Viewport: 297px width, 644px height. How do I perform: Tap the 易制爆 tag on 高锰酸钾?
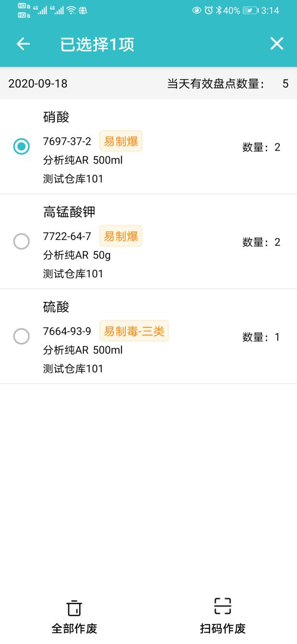coord(121,236)
